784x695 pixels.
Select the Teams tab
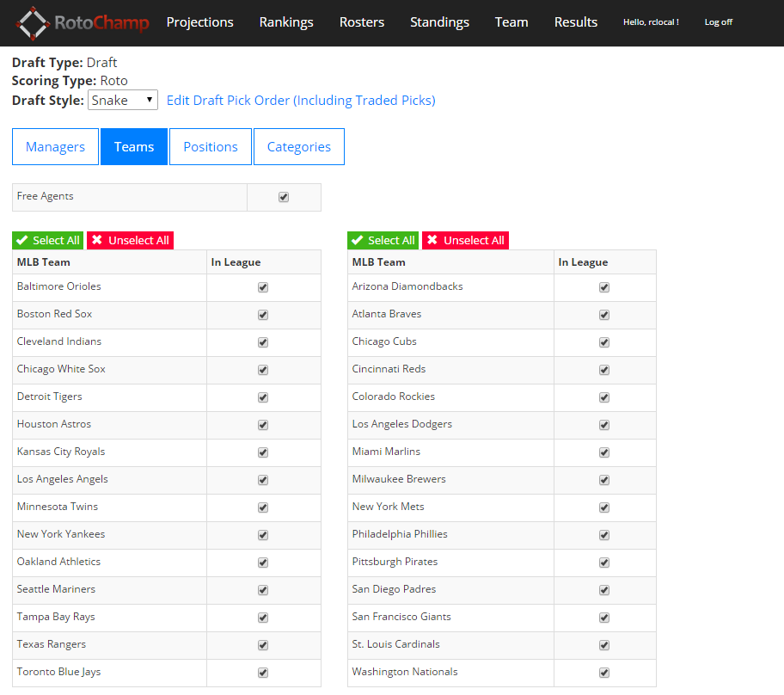(x=134, y=146)
